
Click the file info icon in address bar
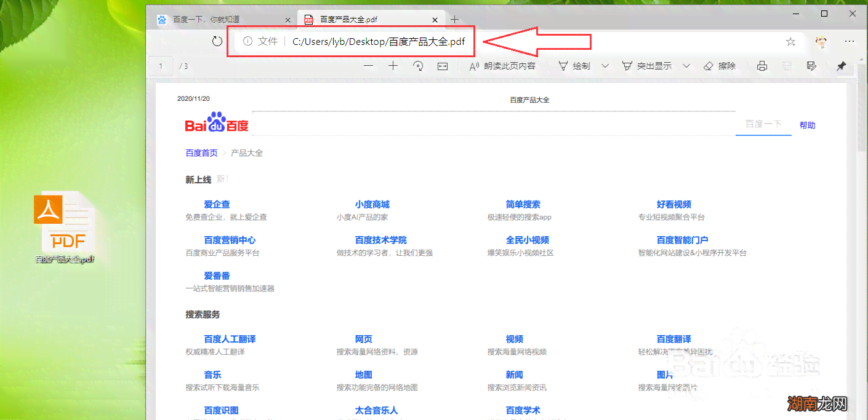247,41
